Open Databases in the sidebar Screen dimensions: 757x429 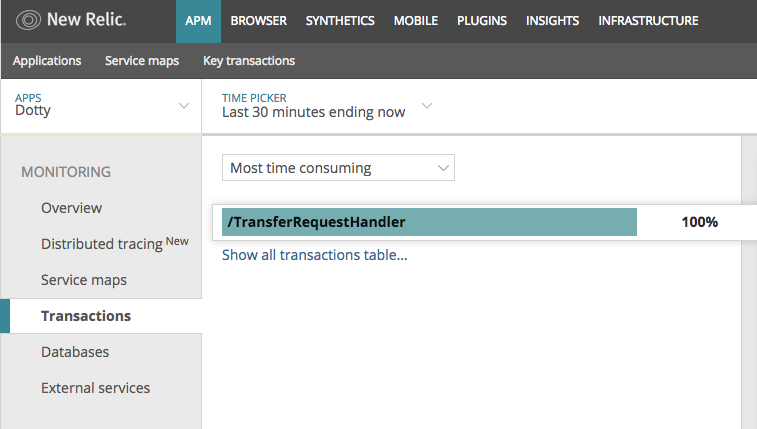point(75,352)
